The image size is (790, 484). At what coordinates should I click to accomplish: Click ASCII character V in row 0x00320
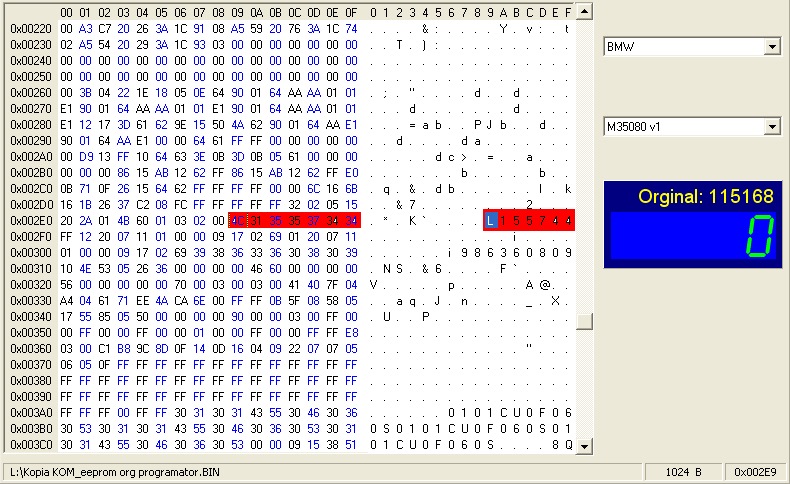(373, 285)
